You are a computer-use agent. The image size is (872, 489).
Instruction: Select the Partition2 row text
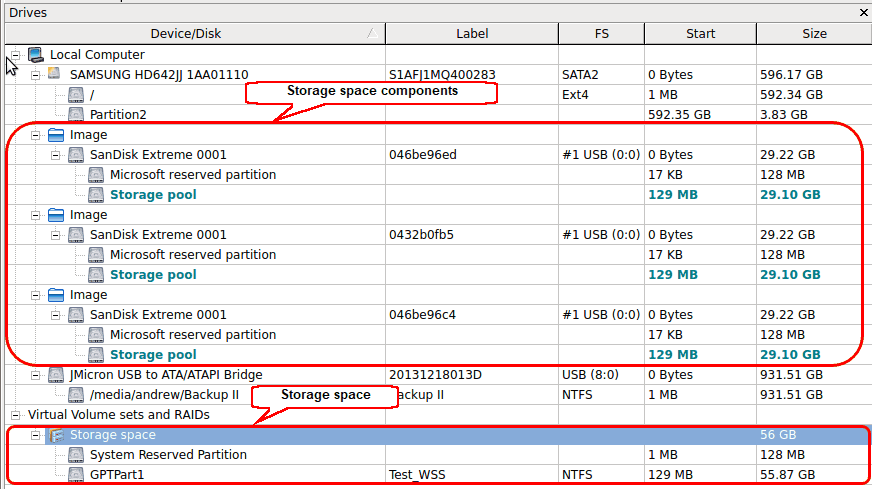118,115
